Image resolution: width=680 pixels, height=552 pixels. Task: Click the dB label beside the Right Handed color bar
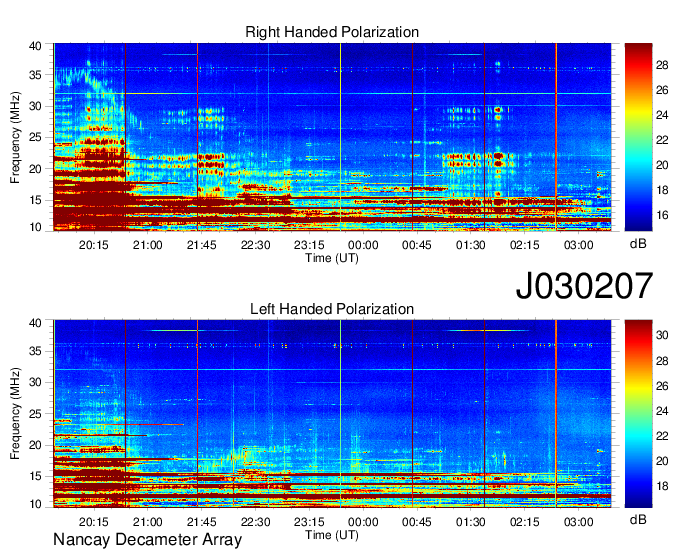638,244
